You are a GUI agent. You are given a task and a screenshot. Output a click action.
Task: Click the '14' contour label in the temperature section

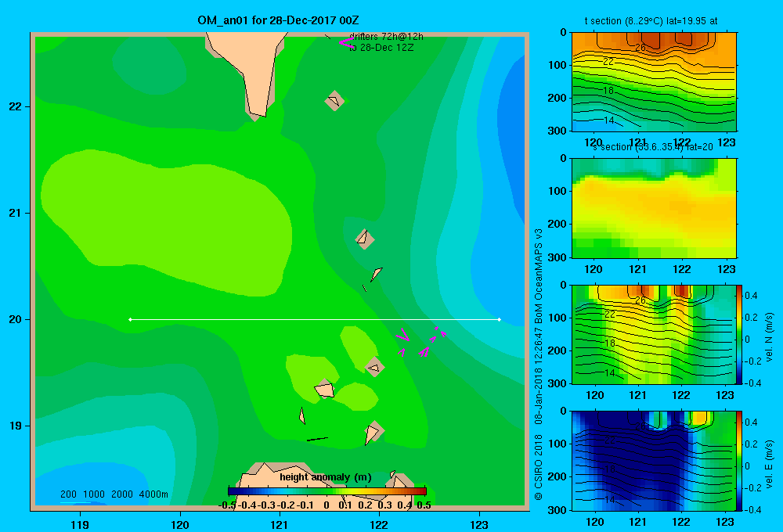tap(608, 120)
